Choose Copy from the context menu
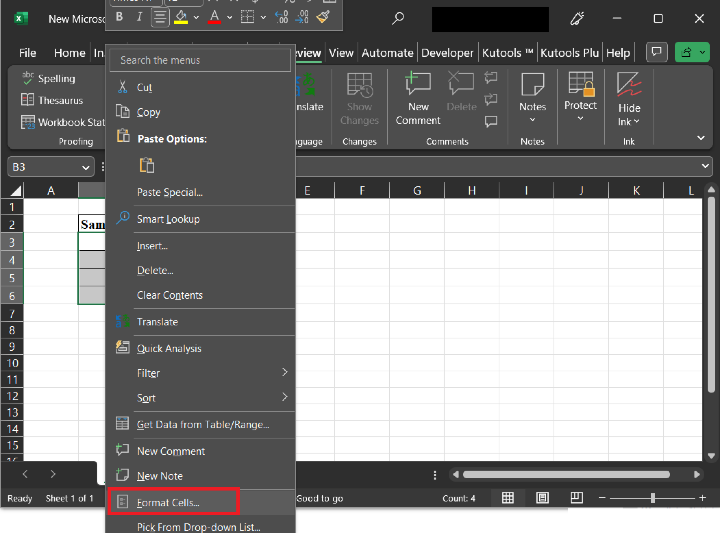The width and height of the screenshot is (720, 533). pyautogui.click(x=200, y=112)
